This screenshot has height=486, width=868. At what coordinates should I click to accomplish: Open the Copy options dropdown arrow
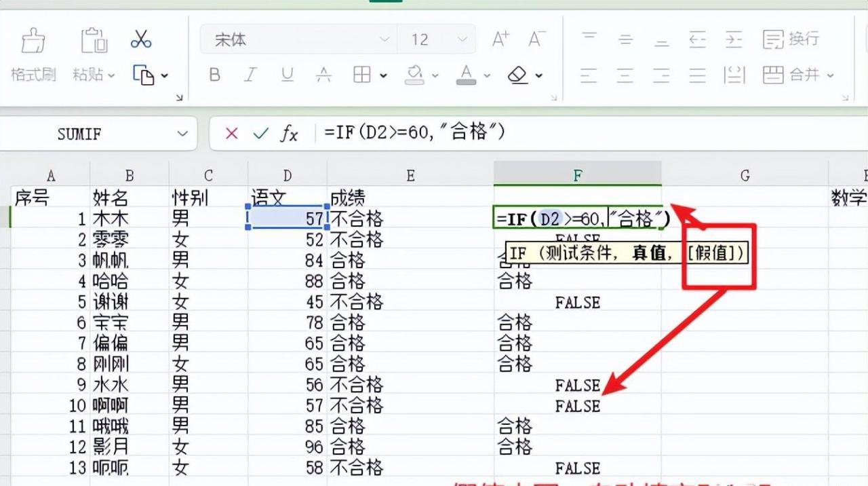(163, 76)
